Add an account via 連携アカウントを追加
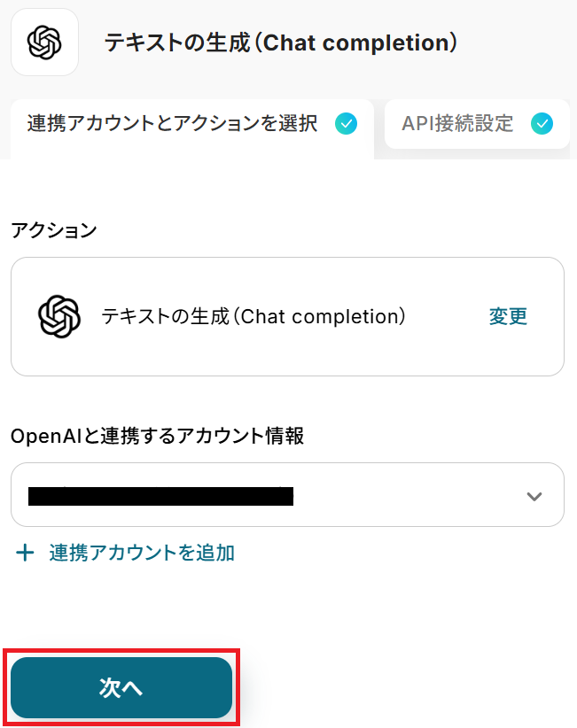 pos(142,554)
